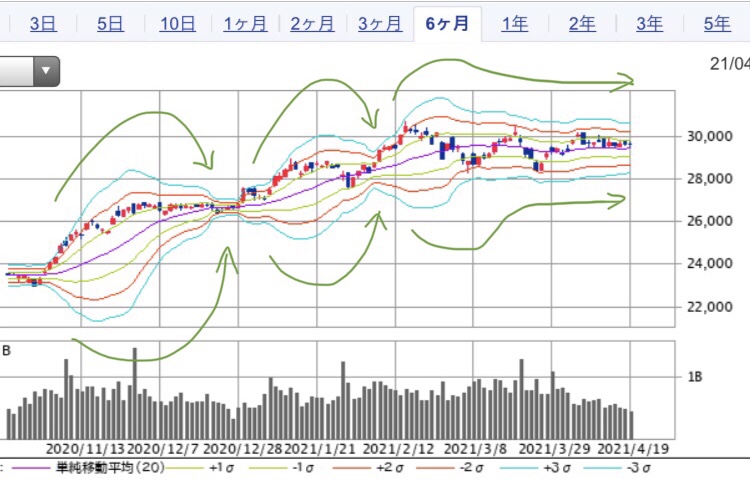Change chart range to 2年
750x495 pixels.
(582, 24)
